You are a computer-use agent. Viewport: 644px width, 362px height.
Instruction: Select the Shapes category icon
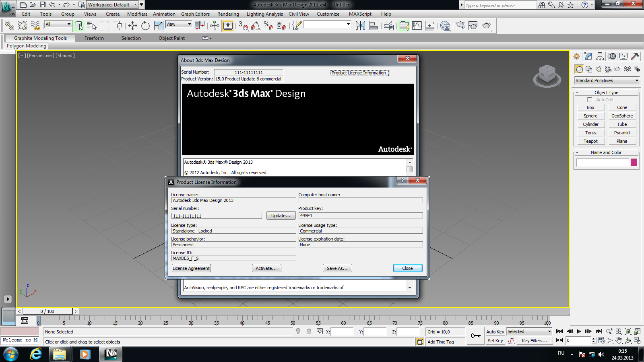pos(589,69)
